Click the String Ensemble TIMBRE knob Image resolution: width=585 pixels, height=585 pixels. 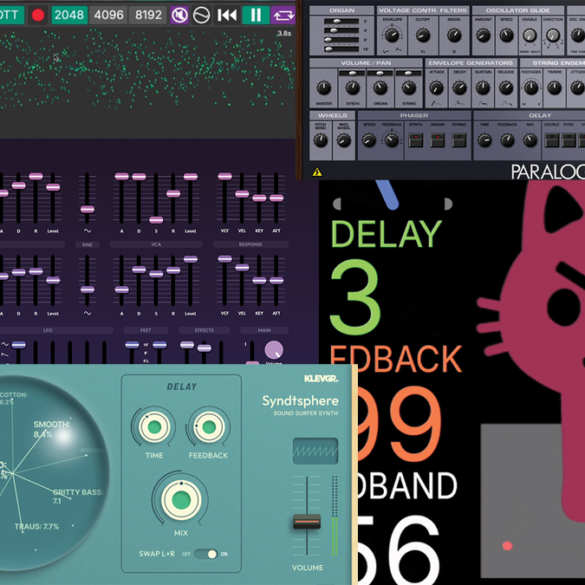(554, 88)
